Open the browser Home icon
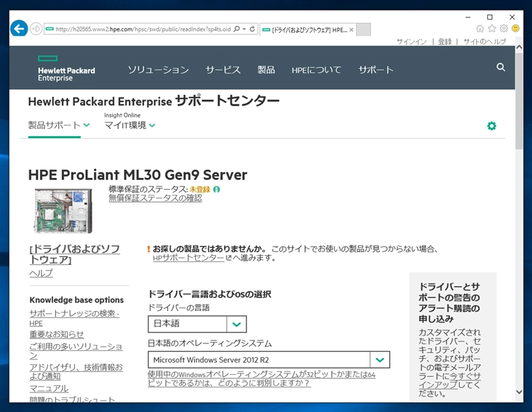Screen dimensions: 532x412 point(479,29)
